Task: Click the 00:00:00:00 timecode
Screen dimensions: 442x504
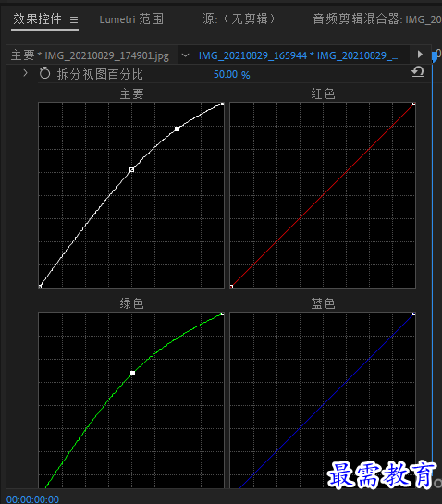Action: [x=32, y=499]
